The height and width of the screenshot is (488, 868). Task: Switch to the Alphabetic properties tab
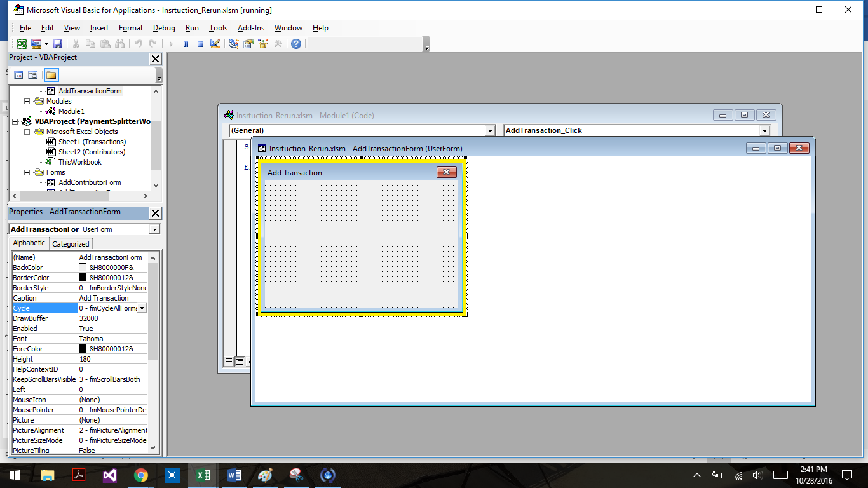tap(29, 243)
